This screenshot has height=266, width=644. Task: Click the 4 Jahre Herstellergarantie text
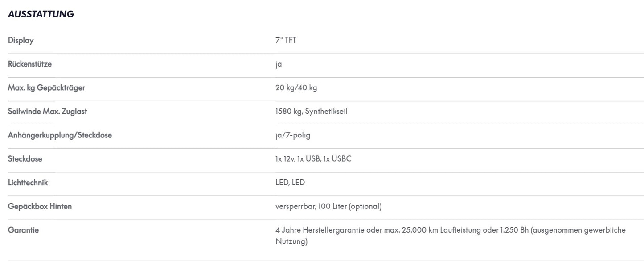tap(323, 230)
